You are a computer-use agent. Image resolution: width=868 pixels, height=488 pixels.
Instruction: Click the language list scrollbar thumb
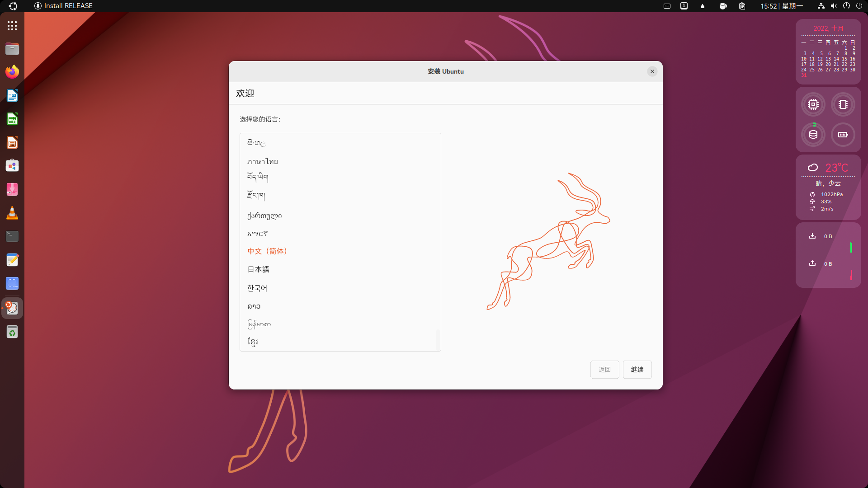click(438, 340)
